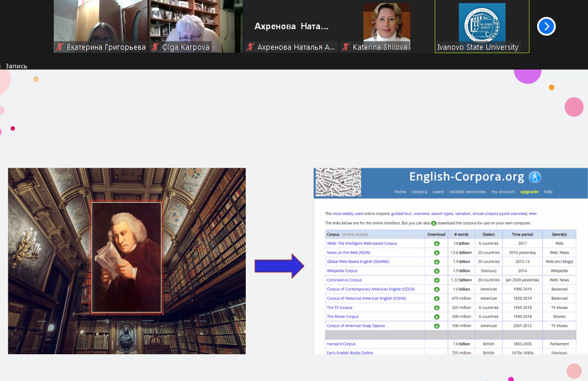Viewport: 588px width, 381px height.
Task: Click the blue arrow on the slide
Action: (x=279, y=266)
